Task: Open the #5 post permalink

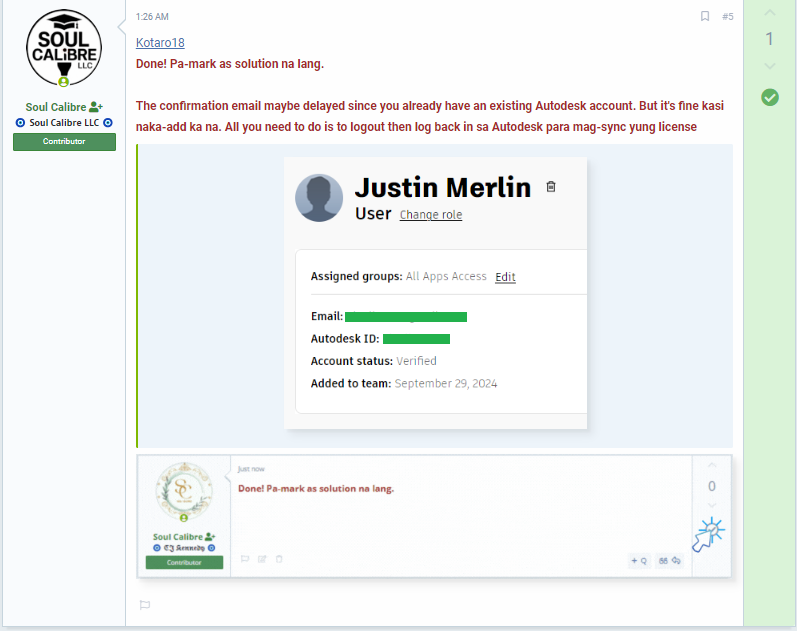Action: tap(727, 16)
